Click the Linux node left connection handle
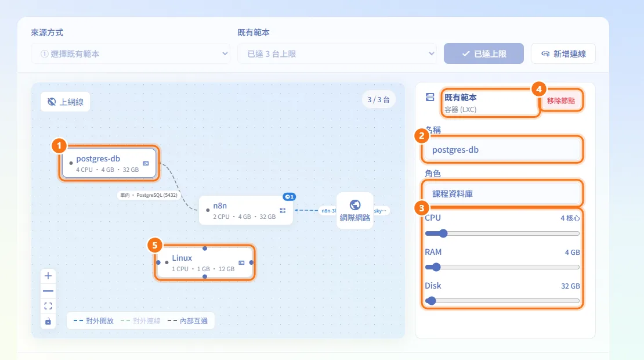Viewport: 644px width, 360px height. pos(158,262)
